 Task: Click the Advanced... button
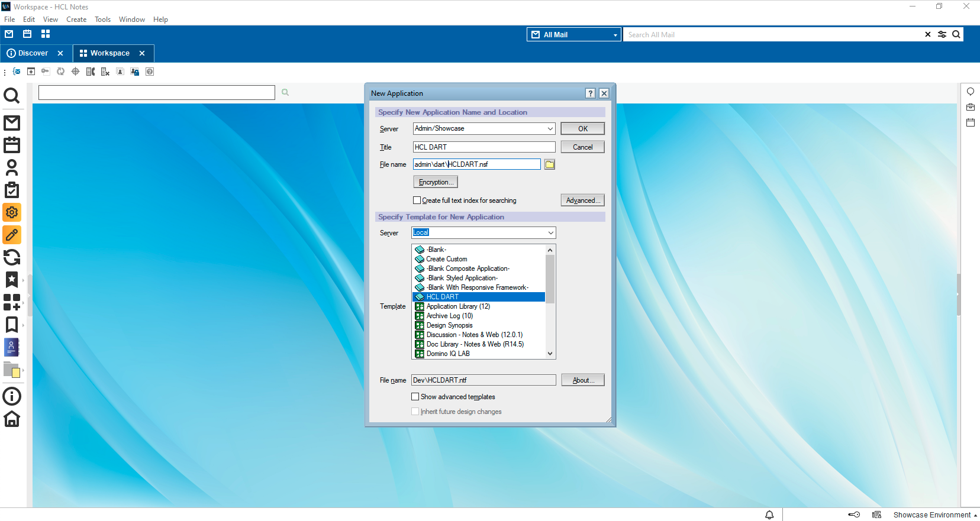tap(583, 200)
